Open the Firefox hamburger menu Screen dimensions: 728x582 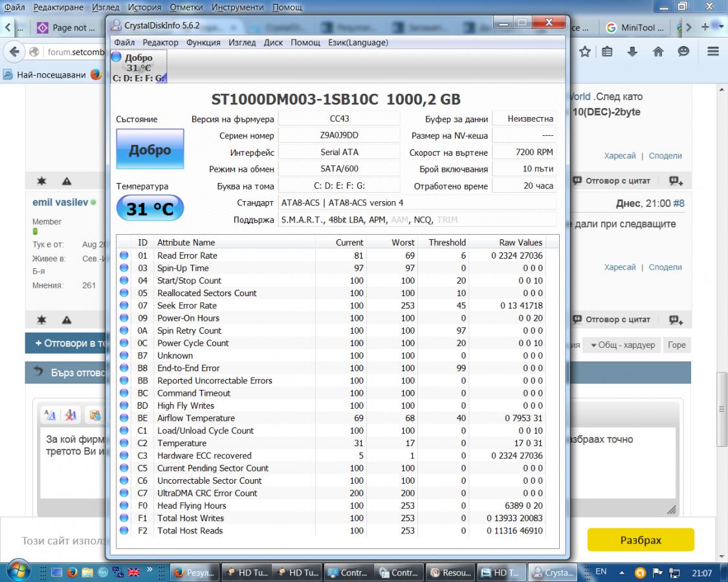pyautogui.click(x=713, y=52)
